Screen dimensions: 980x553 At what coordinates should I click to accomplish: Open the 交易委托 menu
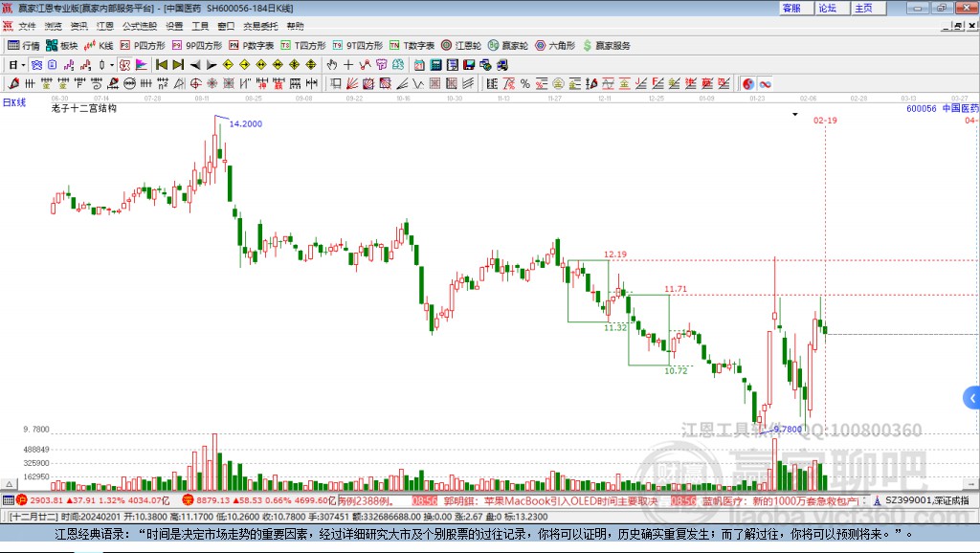[x=260, y=26]
